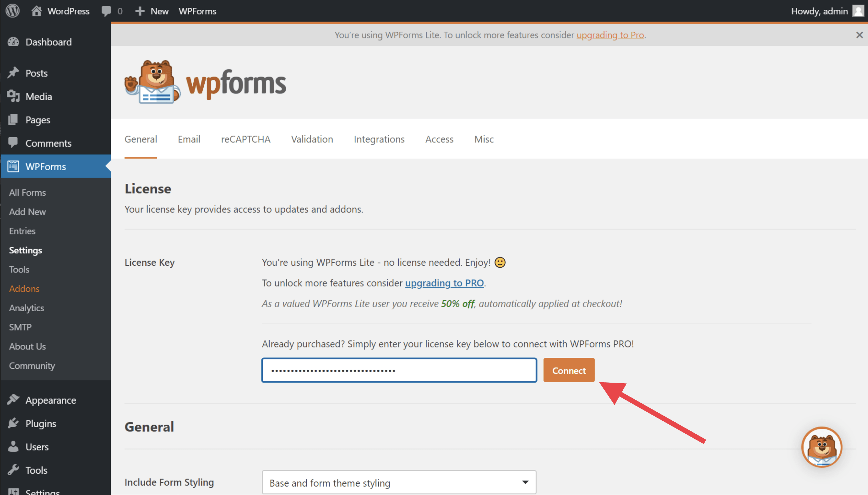Switch to the Email settings tab

[x=189, y=139]
